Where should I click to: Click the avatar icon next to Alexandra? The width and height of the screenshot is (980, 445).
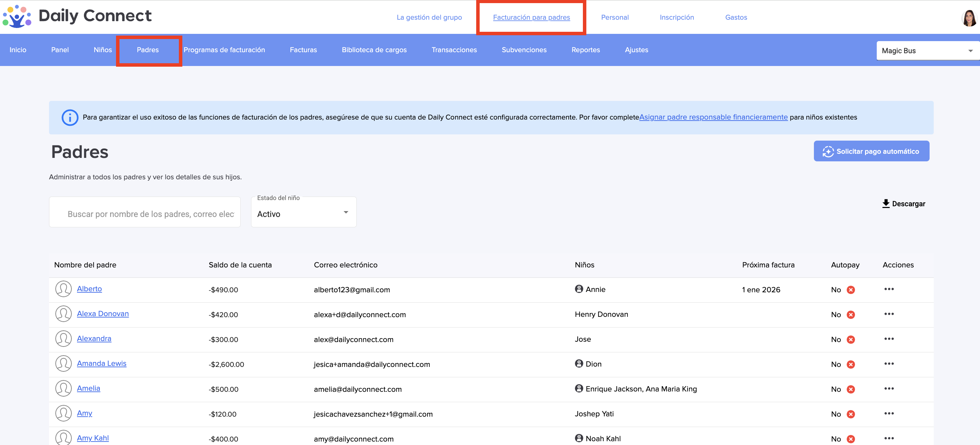click(x=63, y=339)
